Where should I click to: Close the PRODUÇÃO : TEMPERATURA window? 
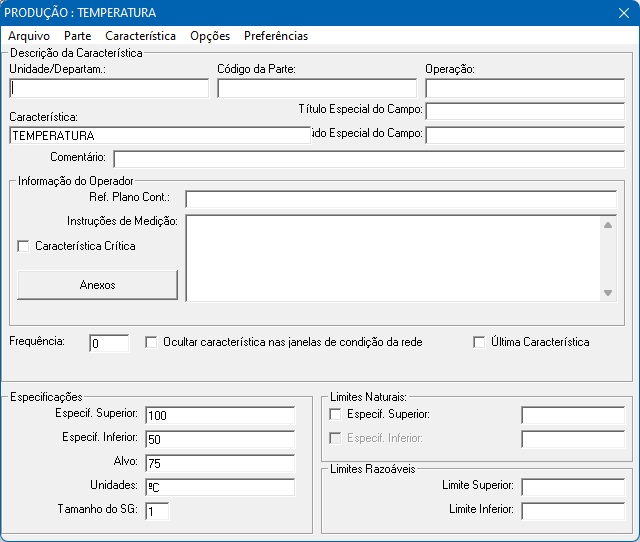coord(620,13)
